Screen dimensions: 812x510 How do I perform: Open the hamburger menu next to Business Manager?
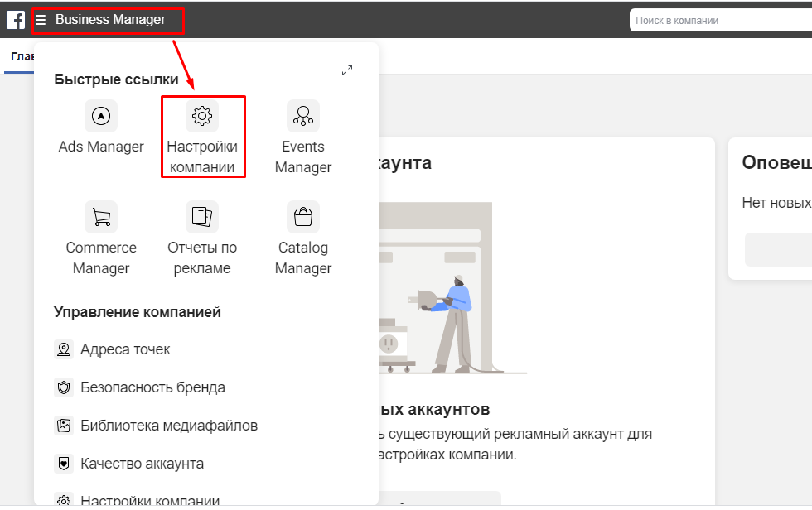click(x=41, y=20)
